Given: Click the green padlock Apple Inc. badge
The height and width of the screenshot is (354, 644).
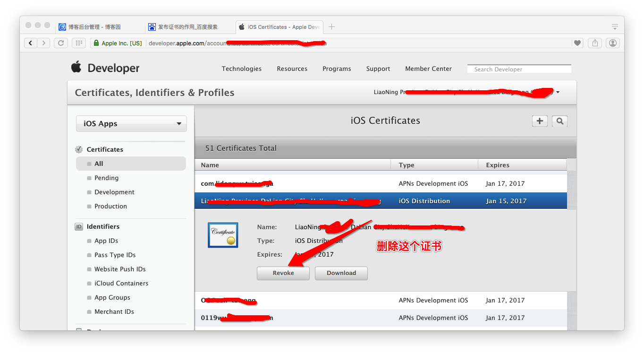Looking at the screenshot, I should click(117, 43).
